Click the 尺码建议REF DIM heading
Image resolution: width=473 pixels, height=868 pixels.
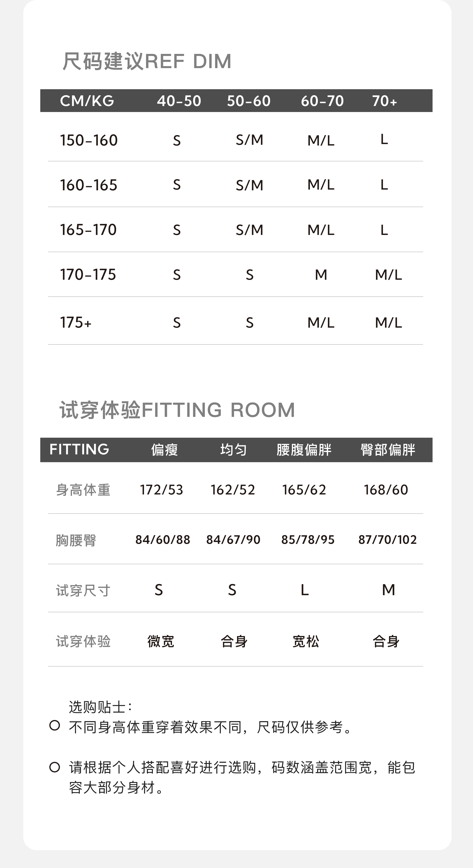pos(147,61)
